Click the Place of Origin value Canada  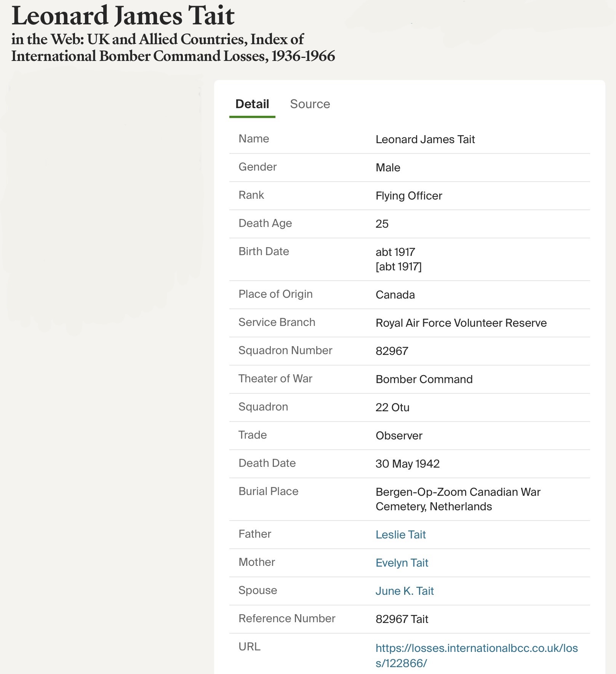(395, 295)
